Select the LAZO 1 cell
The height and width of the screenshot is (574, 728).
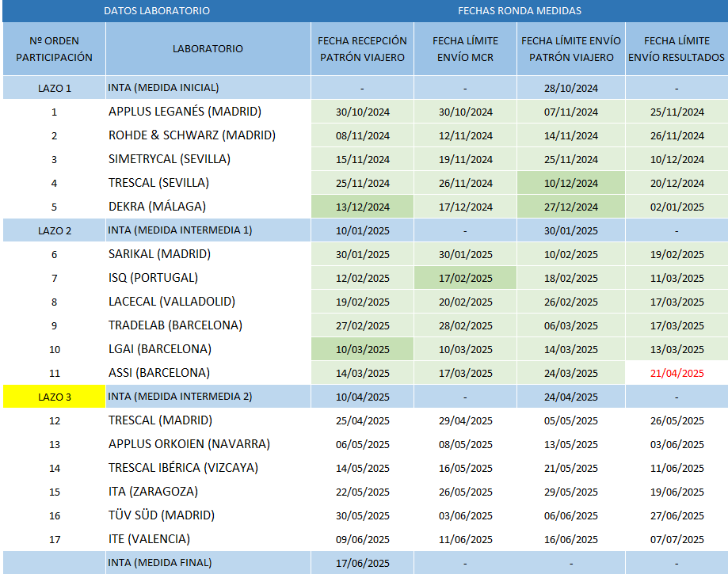pyautogui.click(x=55, y=88)
